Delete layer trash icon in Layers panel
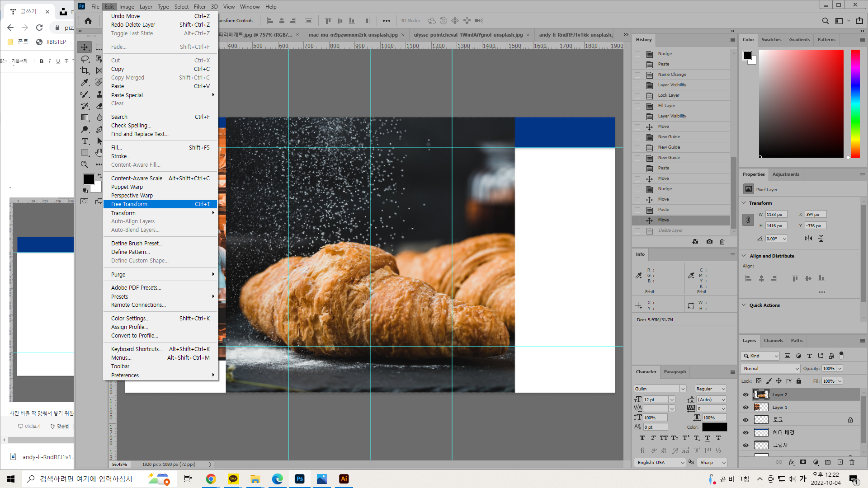This screenshot has height=488, width=868. click(852, 462)
